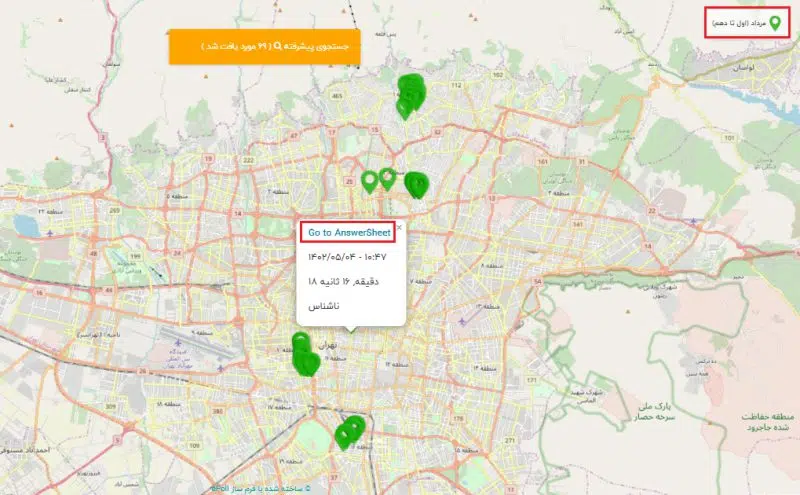Screen dimensions: 800x495
Task: Select the مرداد (اول تا دهم) legend label
Action: [739, 23]
